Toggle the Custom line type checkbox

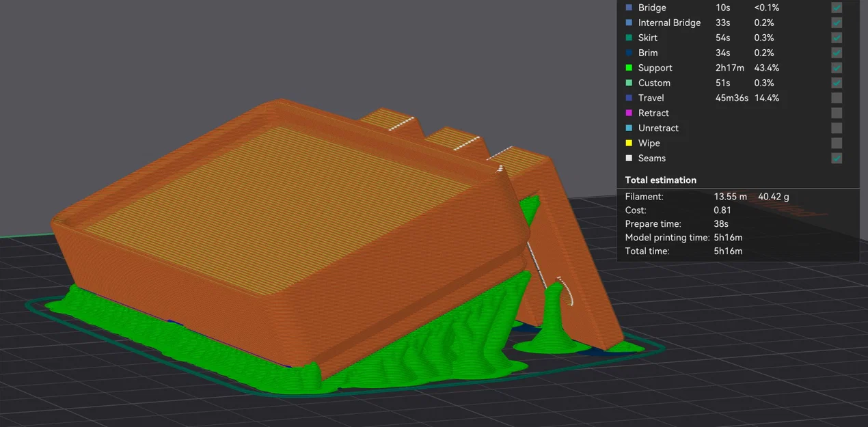(837, 83)
